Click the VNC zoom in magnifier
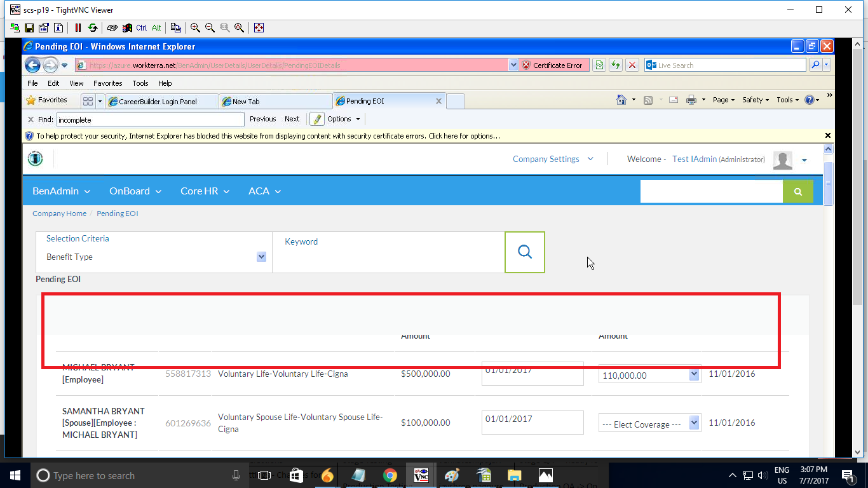868x488 pixels. [195, 28]
